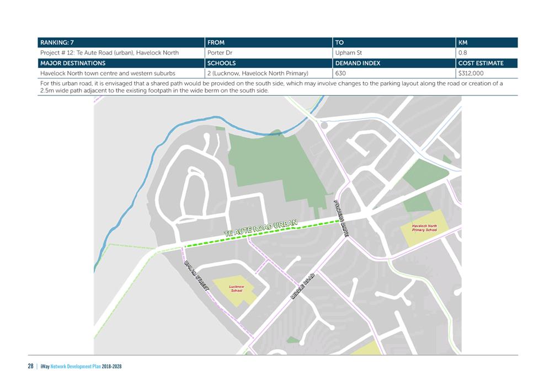Click the 'TO' column header
This screenshot has height=392, width=555.
click(394, 42)
